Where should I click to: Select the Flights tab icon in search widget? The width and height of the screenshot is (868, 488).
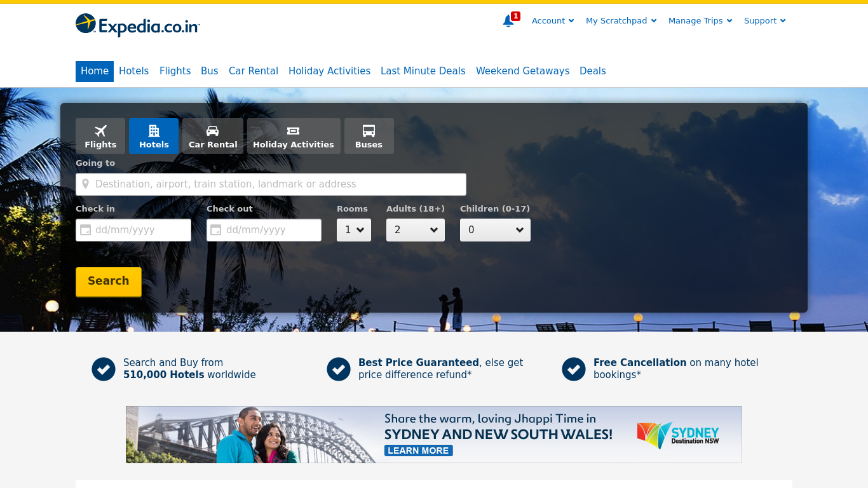click(100, 130)
